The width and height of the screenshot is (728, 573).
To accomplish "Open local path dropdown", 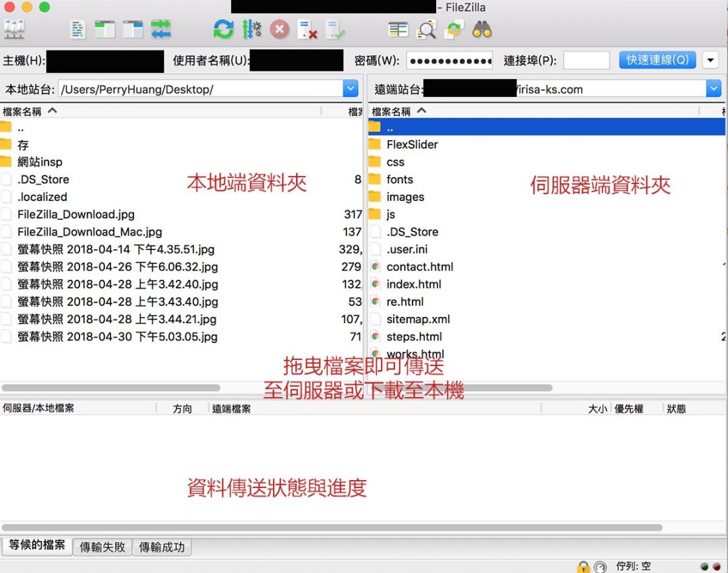I will (351, 89).
